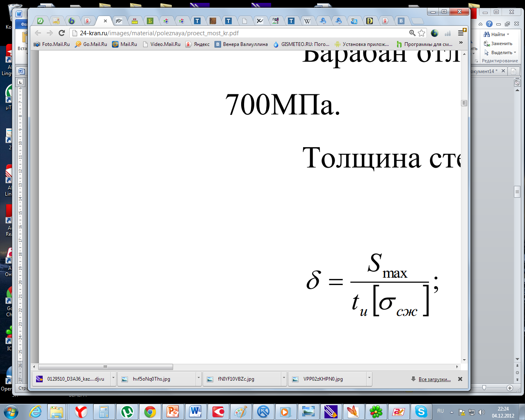Open Программы для см... bookmark
The width and height of the screenshot is (525, 420).
[425, 44]
